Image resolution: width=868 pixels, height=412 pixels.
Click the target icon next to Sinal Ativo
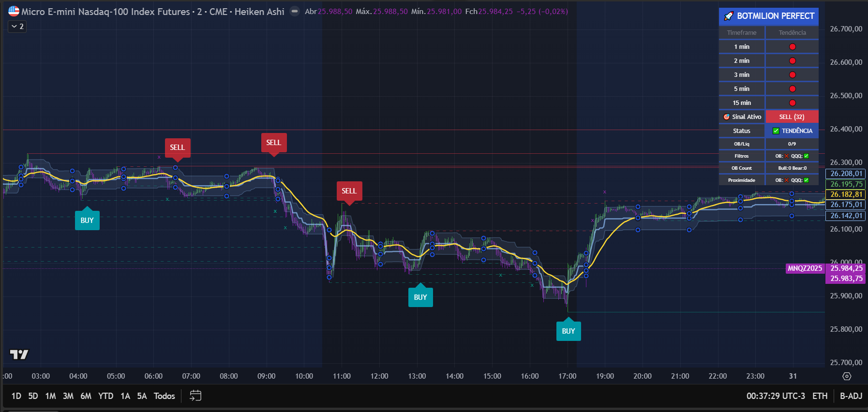pos(726,117)
